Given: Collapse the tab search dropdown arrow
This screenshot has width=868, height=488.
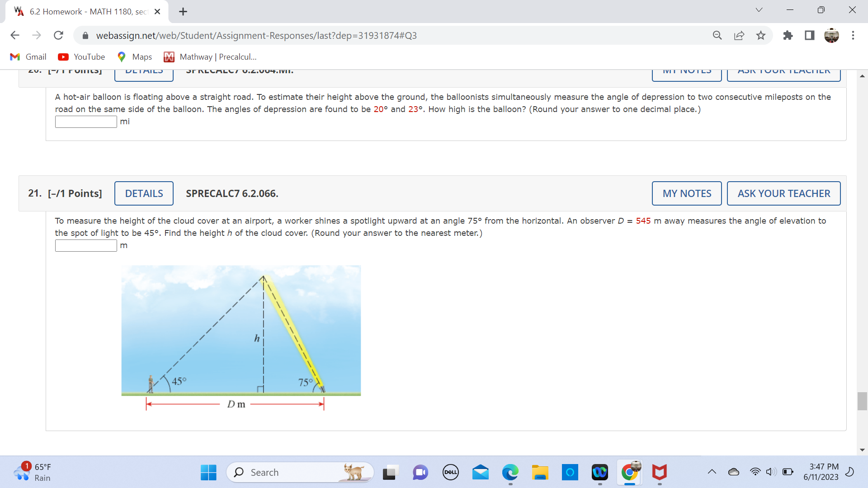Looking at the screenshot, I should point(759,9).
